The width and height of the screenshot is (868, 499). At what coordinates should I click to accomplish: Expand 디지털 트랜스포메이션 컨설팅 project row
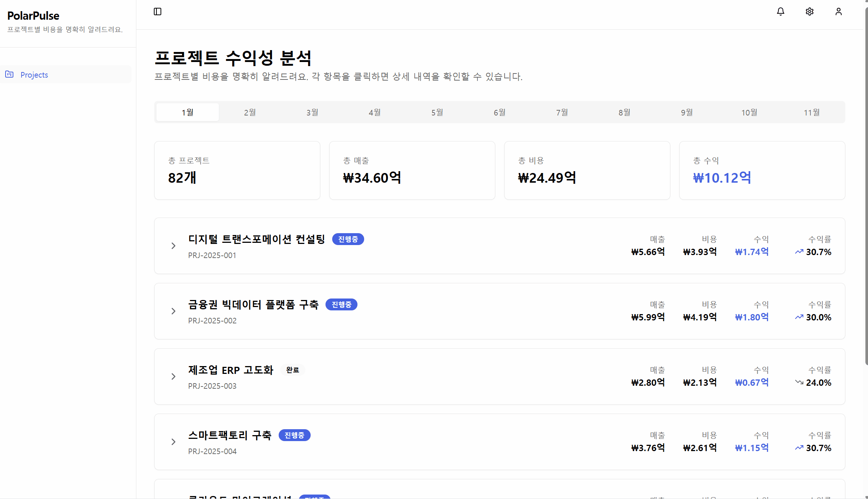click(x=173, y=246)
